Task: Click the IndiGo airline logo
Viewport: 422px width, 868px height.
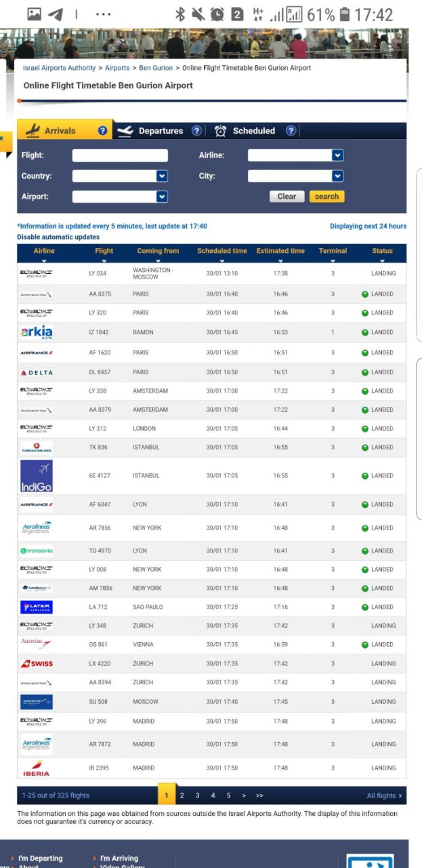Action: pyautogui.click(x=37, y=476)
